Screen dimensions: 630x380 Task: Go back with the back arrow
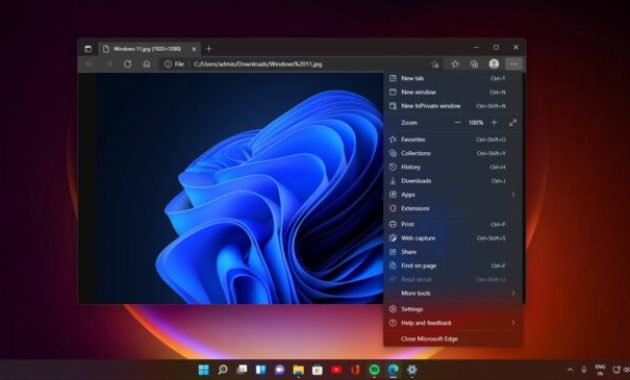(90, 64)
